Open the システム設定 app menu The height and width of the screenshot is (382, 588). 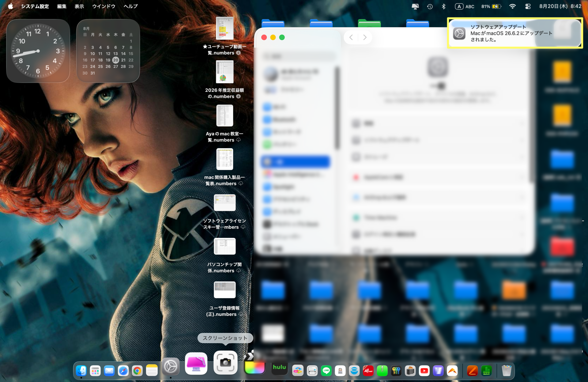[x=35, y=6]
